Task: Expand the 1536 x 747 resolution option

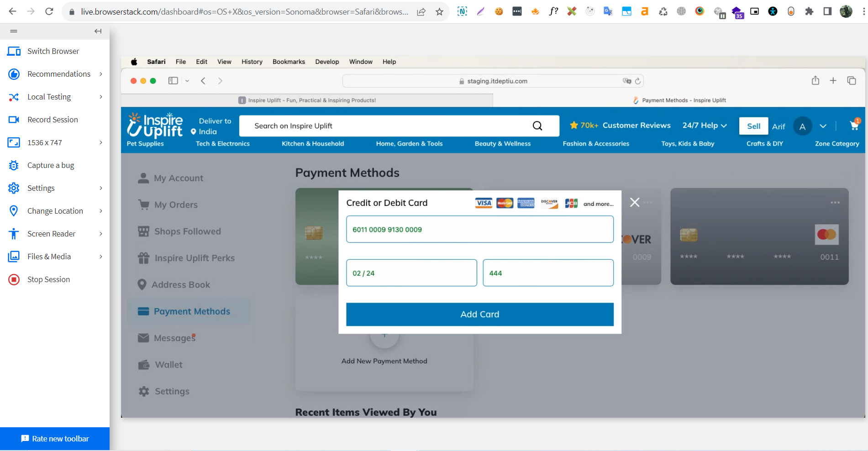Action: (x=101, y=142)
